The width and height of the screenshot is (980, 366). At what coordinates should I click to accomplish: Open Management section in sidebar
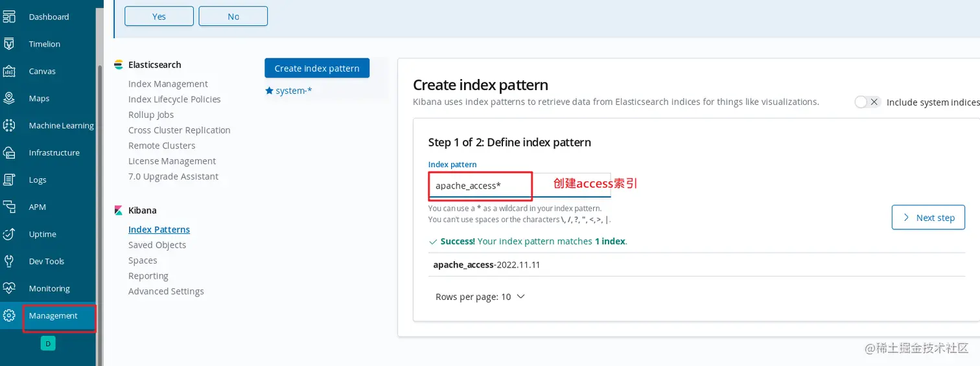(x=53, y=315)
